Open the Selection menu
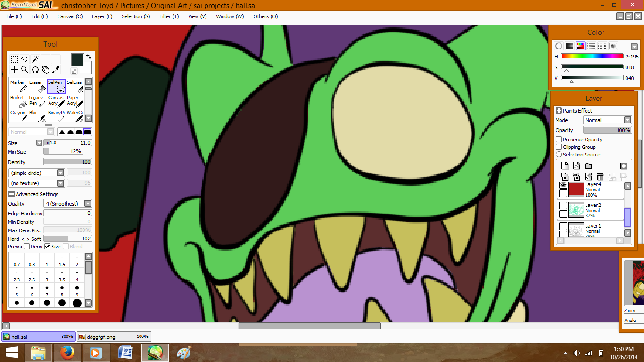 (x=136, y=16)
